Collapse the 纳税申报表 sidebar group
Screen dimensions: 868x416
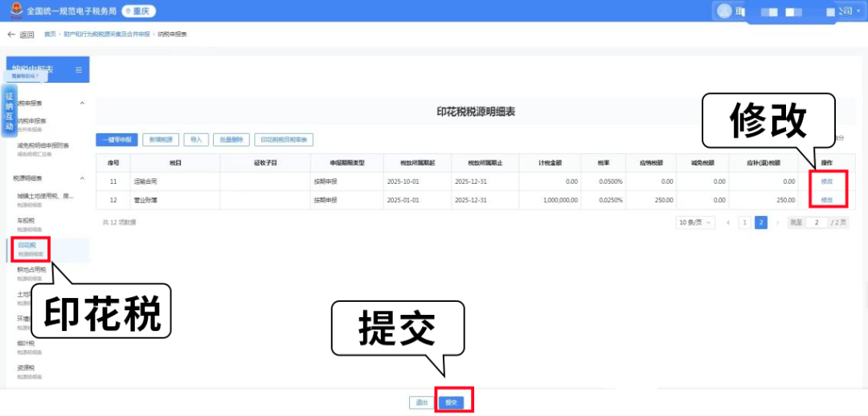point(82,104)
